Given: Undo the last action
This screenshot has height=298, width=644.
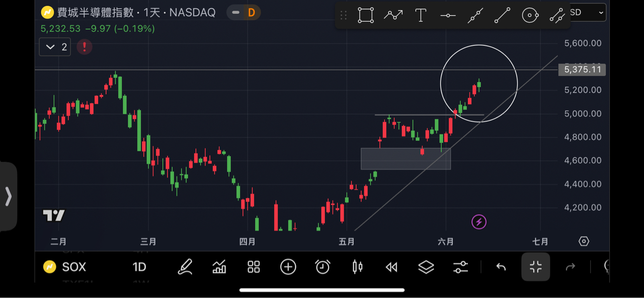Looking at the screenshot, I should coord(501,267).
